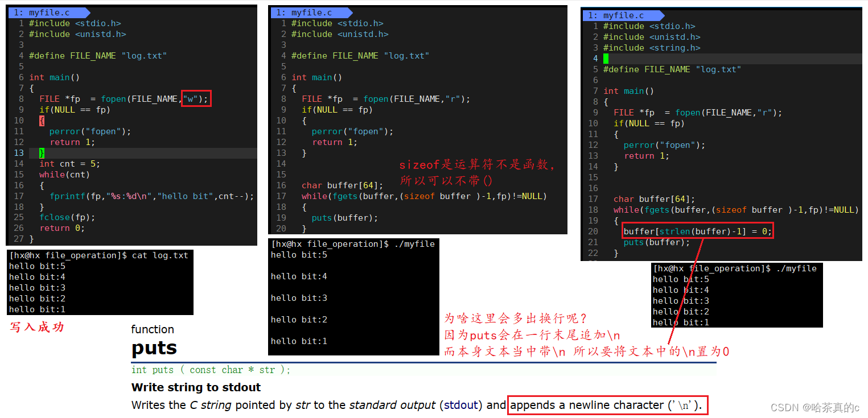Viewport: 868px width, 418px height.
Task: Click "int cnt = 5;" in the left editor
Action: tap(69, 164)
